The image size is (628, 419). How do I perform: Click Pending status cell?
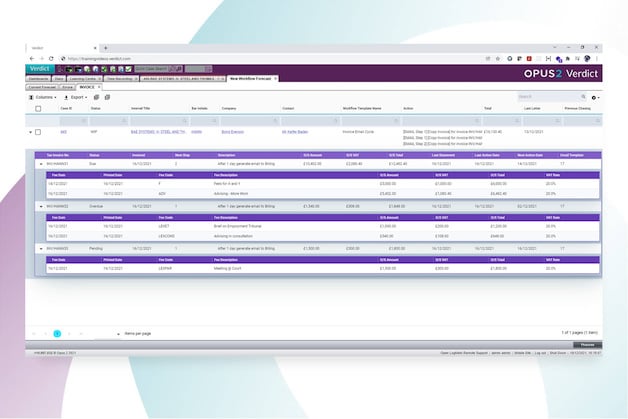pyautogui.click(x=96, y=248)
